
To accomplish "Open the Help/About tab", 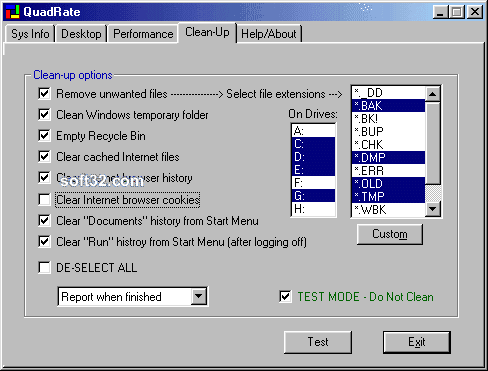I will click(x=269, y=34).
